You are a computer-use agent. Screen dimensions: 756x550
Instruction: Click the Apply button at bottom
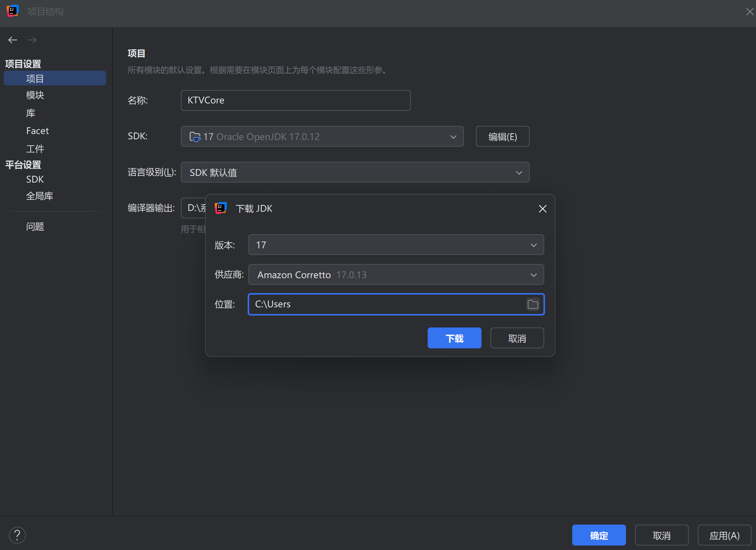[x=724, y=535]
